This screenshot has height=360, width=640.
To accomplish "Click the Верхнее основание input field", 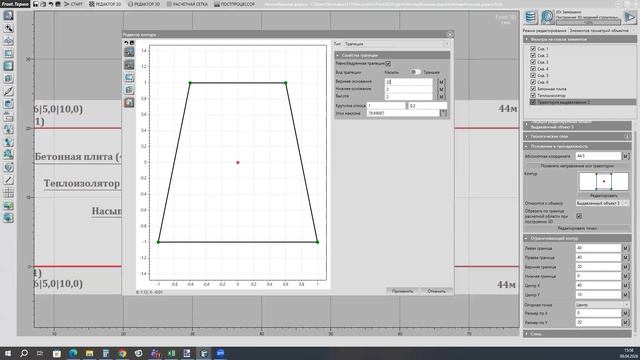I will click(x=408, y=82).
